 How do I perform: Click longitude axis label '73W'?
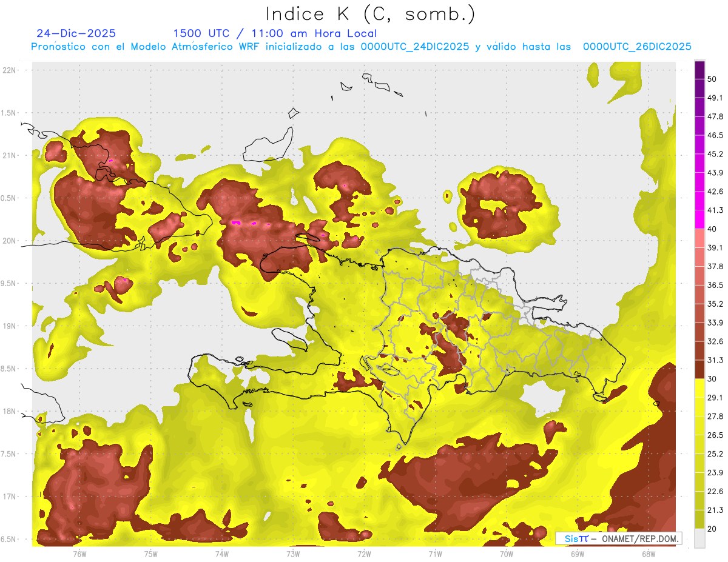click(292, 554)
